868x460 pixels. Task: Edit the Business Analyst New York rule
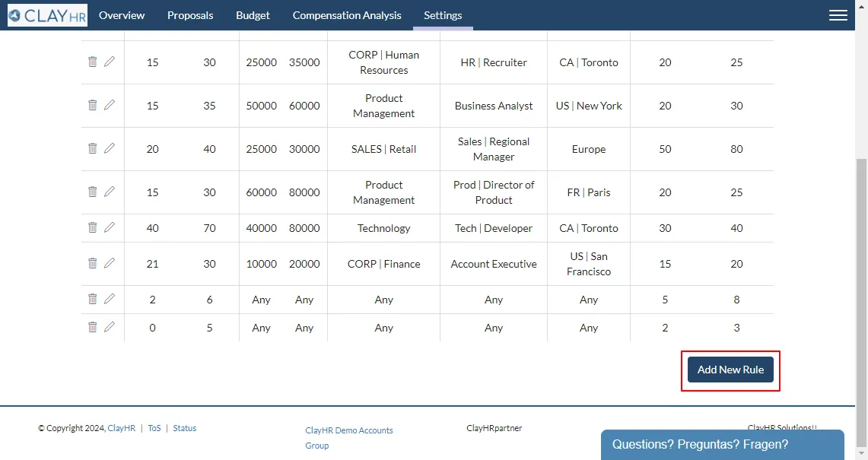pos(110,104)
